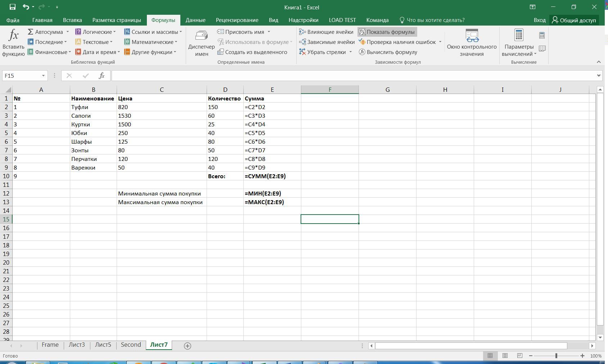This screenshot has width=608, height=364.
Task: Switch to the Second sheet tab
Action: [x=131, y=345]
